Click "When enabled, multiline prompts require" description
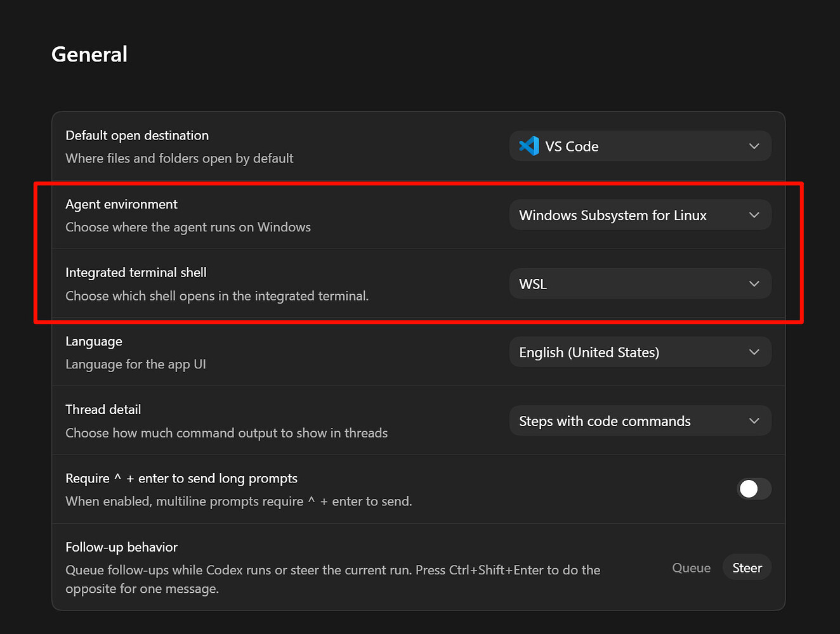 tap(239, 501)
